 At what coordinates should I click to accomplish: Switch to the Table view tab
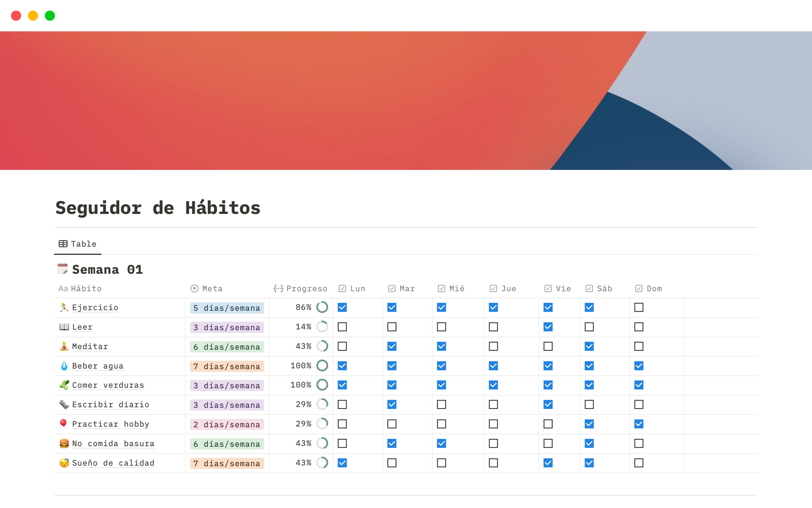(x=78, y=244)
